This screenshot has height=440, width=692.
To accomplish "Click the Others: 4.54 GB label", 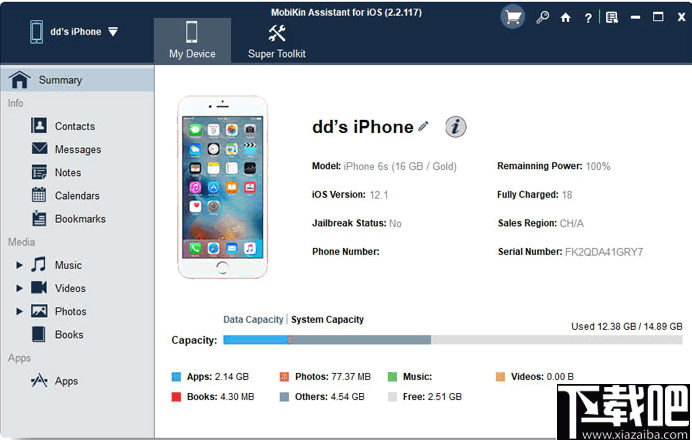I will [x=330, y=397].
